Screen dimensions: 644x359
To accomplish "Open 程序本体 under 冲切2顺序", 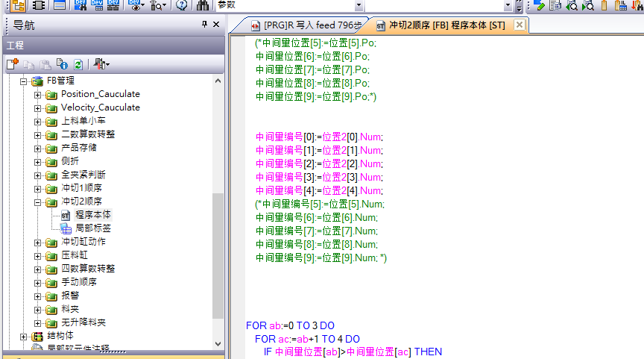I will [93, 215].
